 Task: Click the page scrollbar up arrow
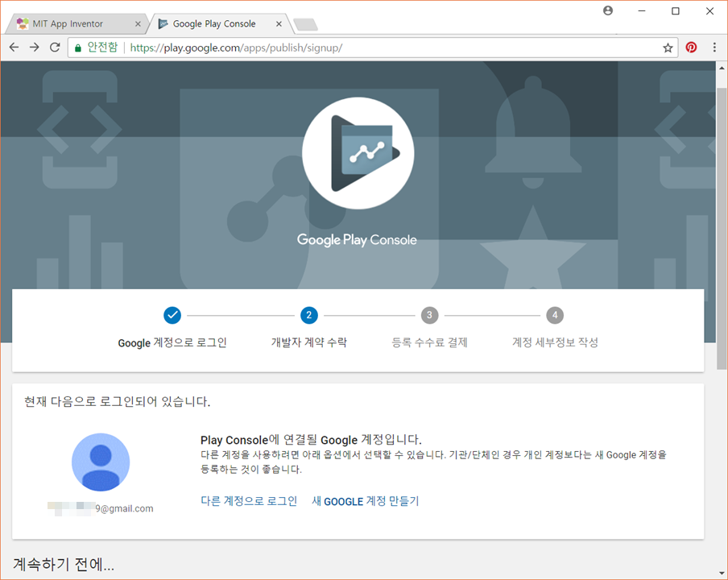(722, 68)
